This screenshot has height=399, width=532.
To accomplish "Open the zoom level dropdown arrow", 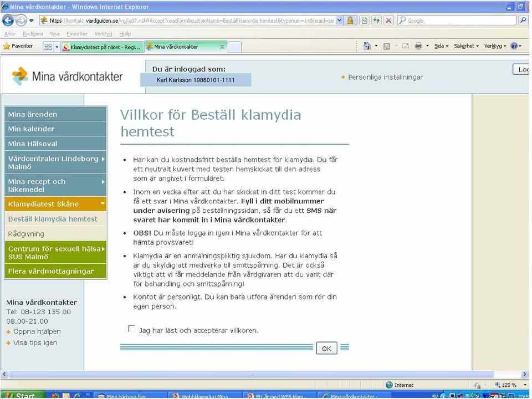I will pos(525,385).
